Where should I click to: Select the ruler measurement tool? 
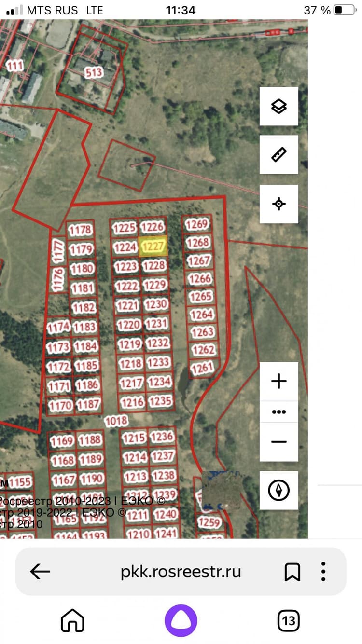[x=279, y=154]
